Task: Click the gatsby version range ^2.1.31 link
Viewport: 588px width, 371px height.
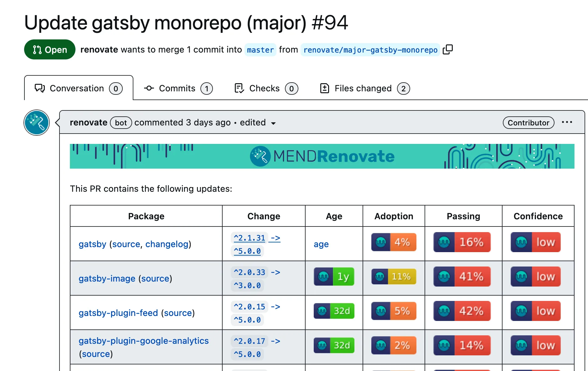Action: coord(249,238)
